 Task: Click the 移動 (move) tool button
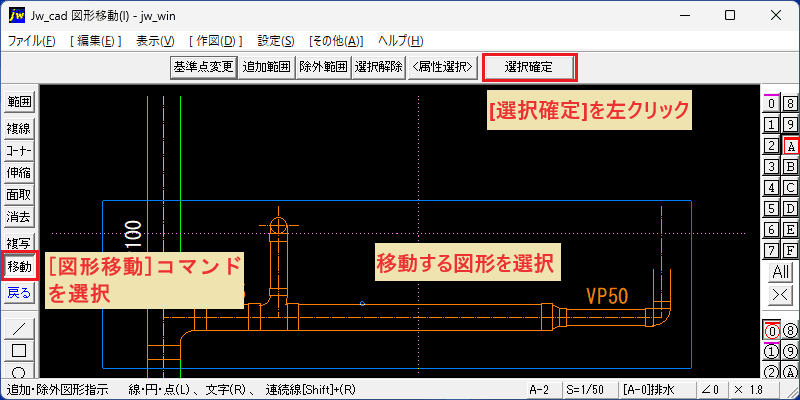(x=19, y=266)
